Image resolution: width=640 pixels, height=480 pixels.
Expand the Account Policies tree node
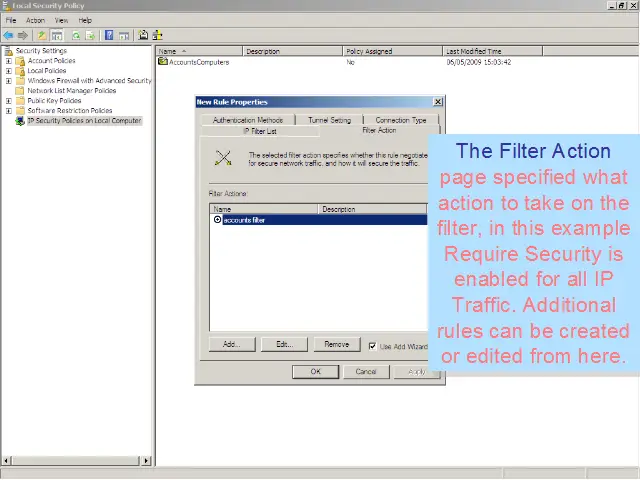pos(9,61)
